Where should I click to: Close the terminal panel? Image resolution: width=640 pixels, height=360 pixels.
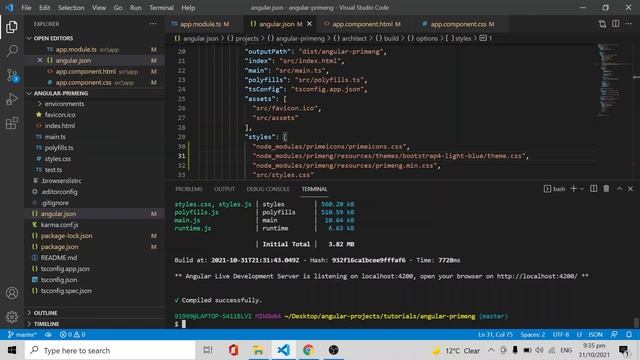coord(631,189)
